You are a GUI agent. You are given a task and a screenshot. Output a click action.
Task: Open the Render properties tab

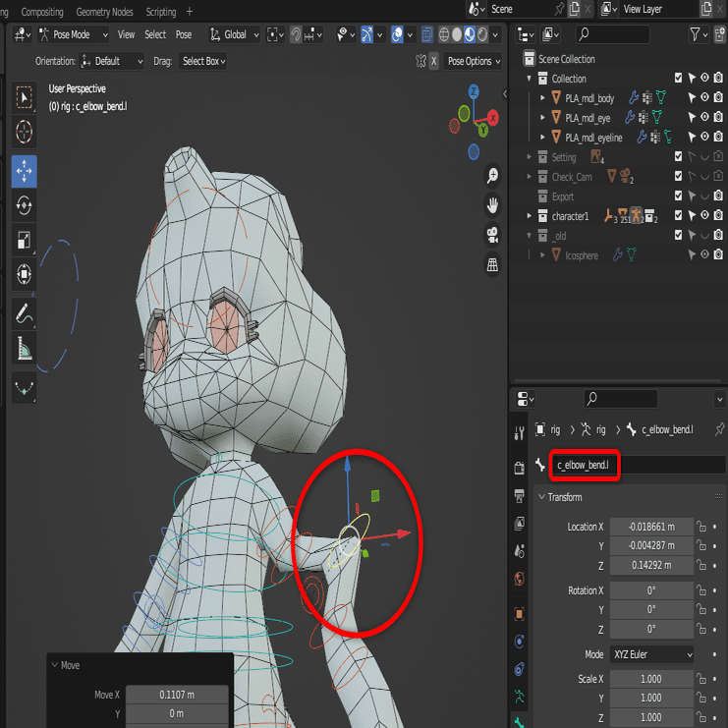click(x=520, y=468)
